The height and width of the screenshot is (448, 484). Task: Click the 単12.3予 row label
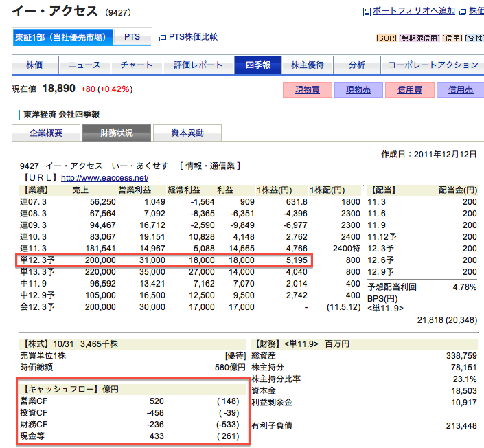click(37, 260)
